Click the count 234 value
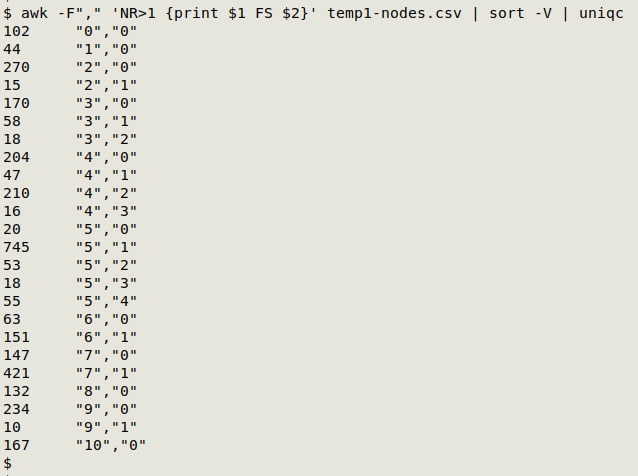 point(16,409)
